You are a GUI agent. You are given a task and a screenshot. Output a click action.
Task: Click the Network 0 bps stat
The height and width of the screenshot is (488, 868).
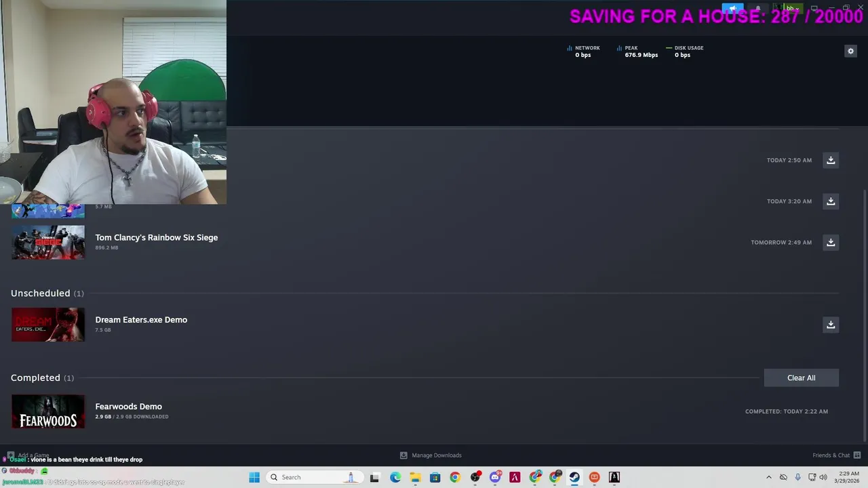584,52
